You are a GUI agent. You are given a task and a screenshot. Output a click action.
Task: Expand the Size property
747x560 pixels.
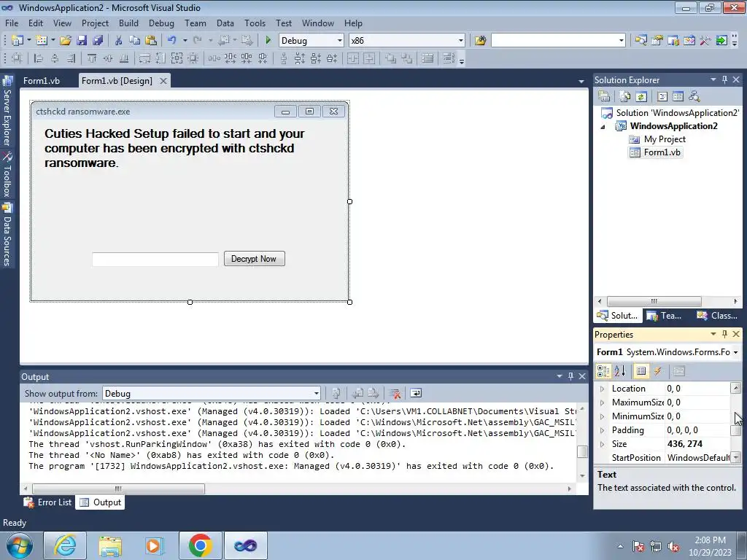(602, 444)
